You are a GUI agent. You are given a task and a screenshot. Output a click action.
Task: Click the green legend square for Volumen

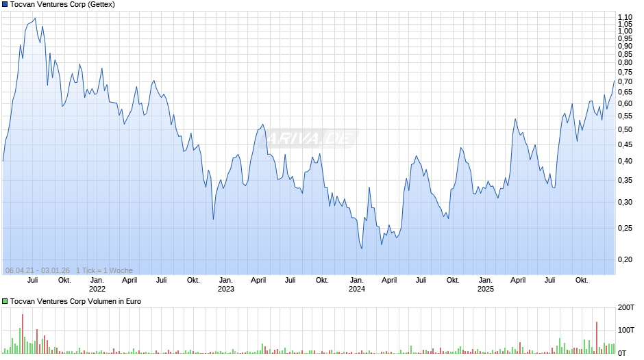pos(5,301)
